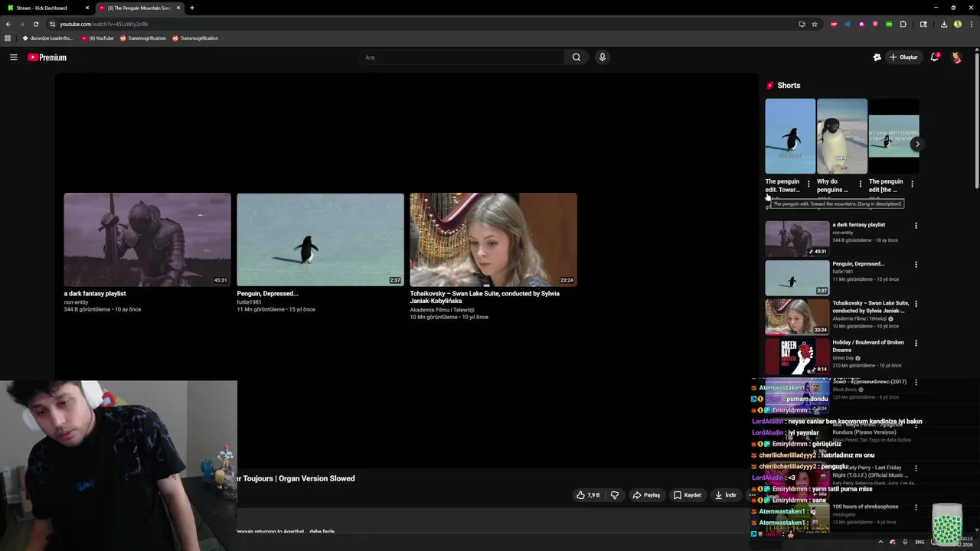
Task: Open options for "Why do penguins" short
Action: click(860, 184)
